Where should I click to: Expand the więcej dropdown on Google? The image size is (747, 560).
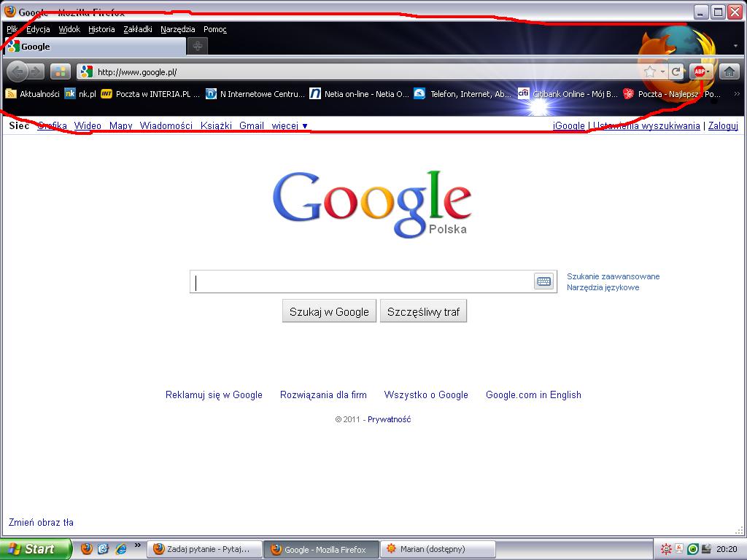[x=290, y=125]
